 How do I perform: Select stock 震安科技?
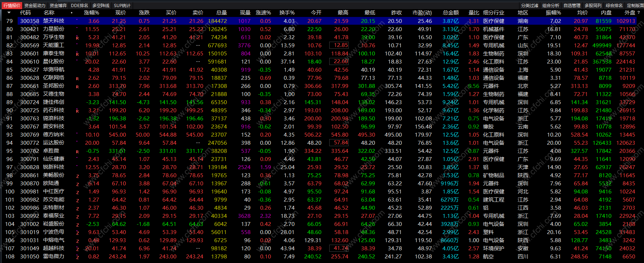point(54,127)
